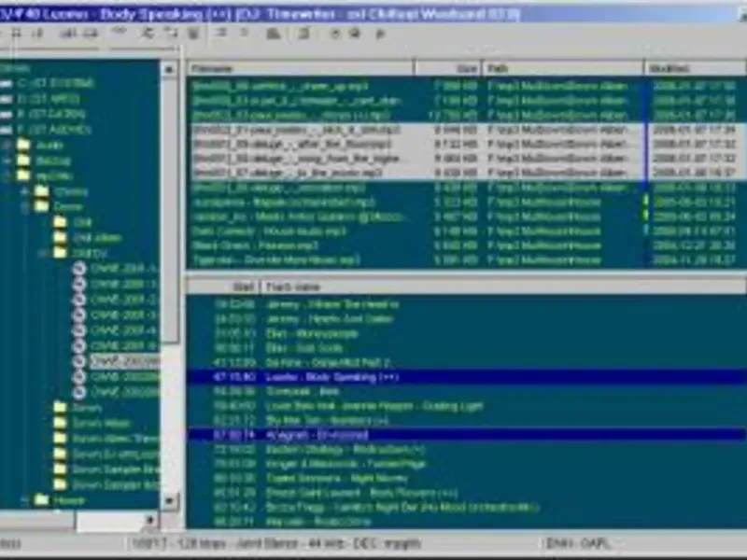Expand the Audio folder node
The width and height of the screenshot is (747, 560).
click(x=7, y=146)
